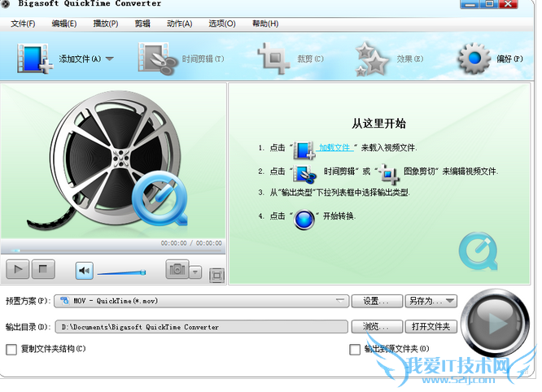
Task: Open the 文件(F) menu
Action: (23, 24)
